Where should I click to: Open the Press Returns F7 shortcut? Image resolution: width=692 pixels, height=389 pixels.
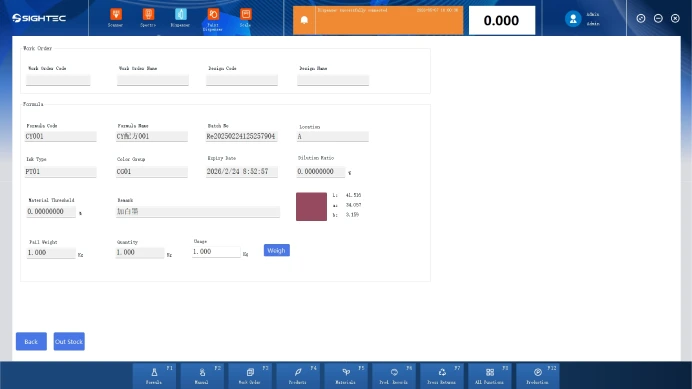click(442, 375)
